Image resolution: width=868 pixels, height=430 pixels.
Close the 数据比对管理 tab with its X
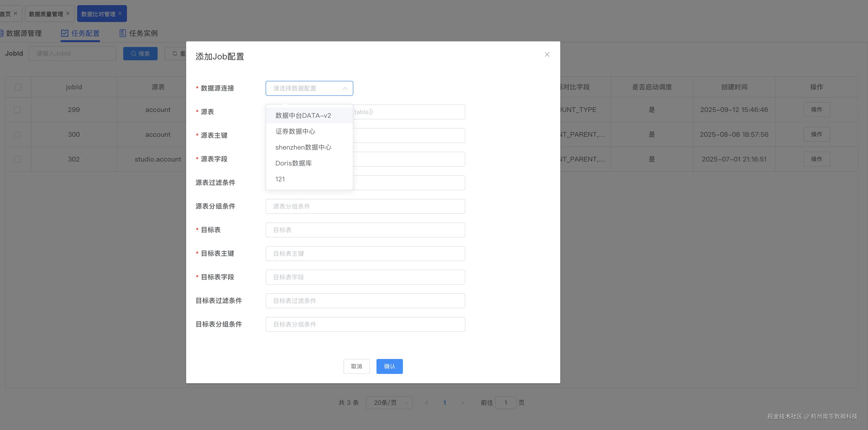(120, 14)
